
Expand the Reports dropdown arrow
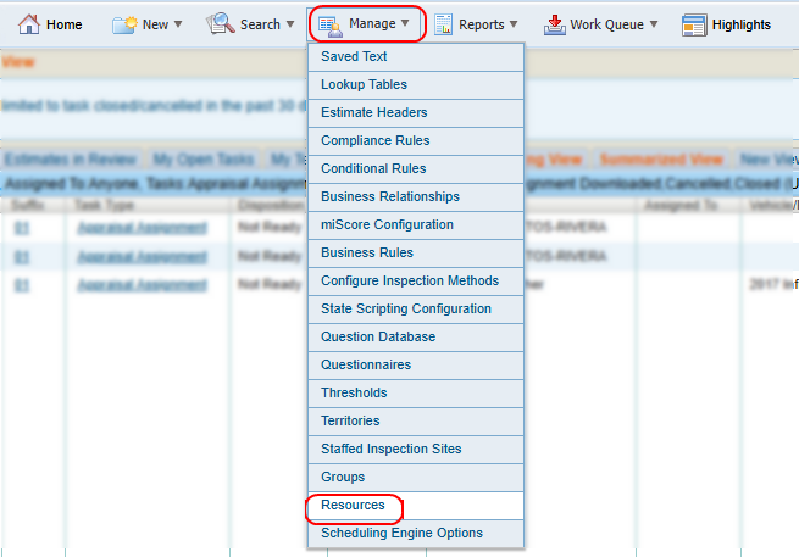coord(514,25)
